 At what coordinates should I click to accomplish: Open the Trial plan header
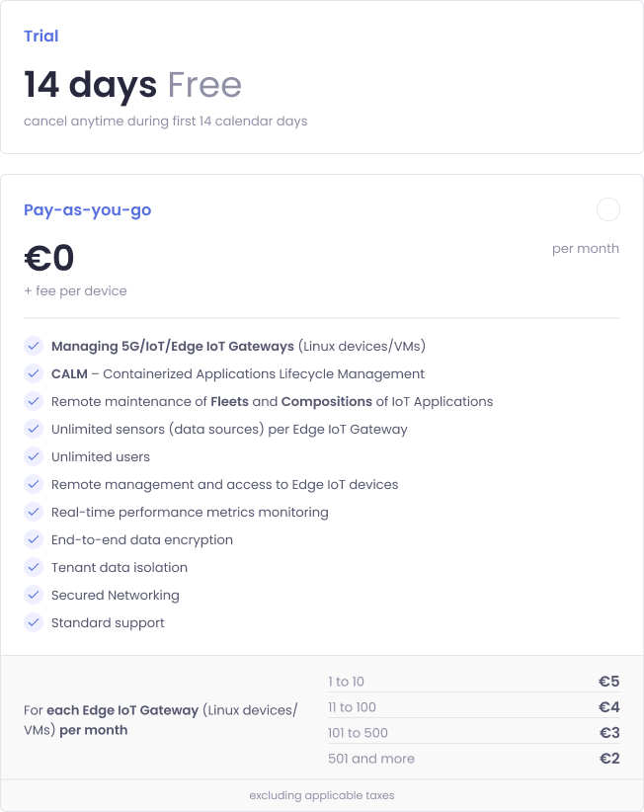click(40, 36)
